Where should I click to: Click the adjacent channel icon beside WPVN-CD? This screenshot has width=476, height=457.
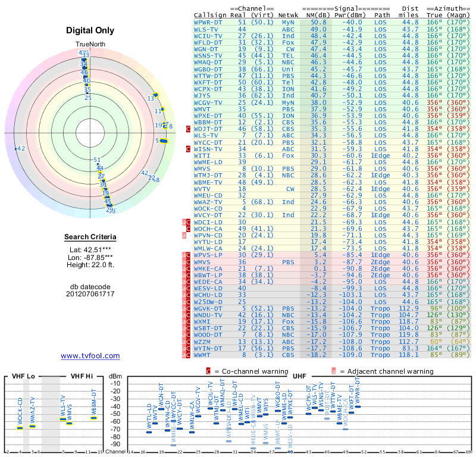184,235
